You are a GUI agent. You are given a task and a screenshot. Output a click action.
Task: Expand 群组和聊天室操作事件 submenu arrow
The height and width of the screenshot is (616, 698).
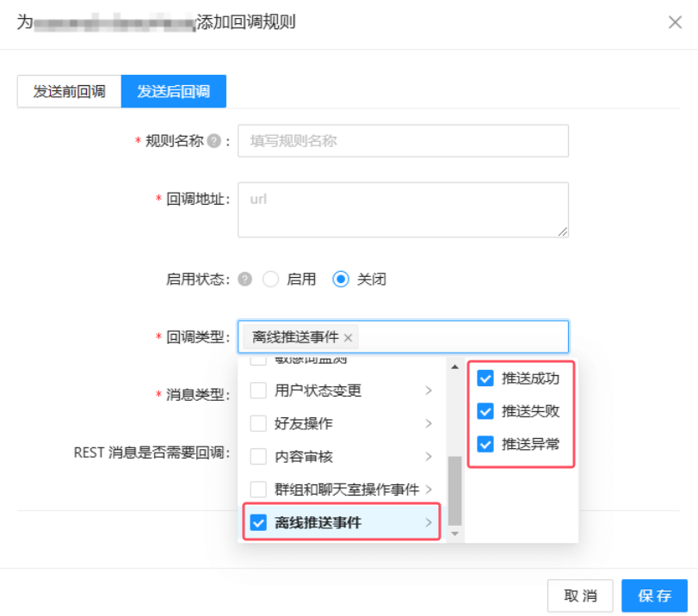(x=429, y=490)
